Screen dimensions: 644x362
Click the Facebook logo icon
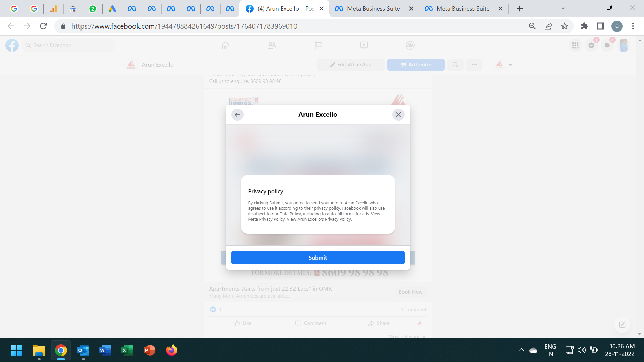tap(12, 45)
